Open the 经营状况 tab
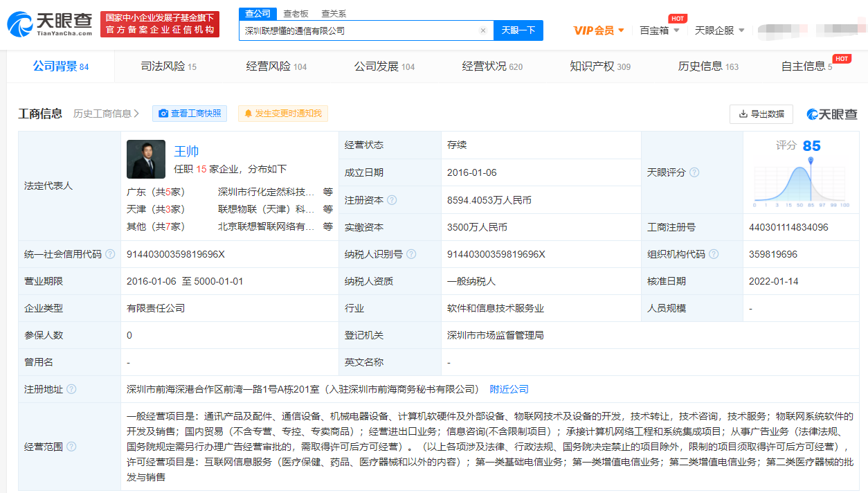The height and width of the screenshot is (493, 868). [493, 66]
